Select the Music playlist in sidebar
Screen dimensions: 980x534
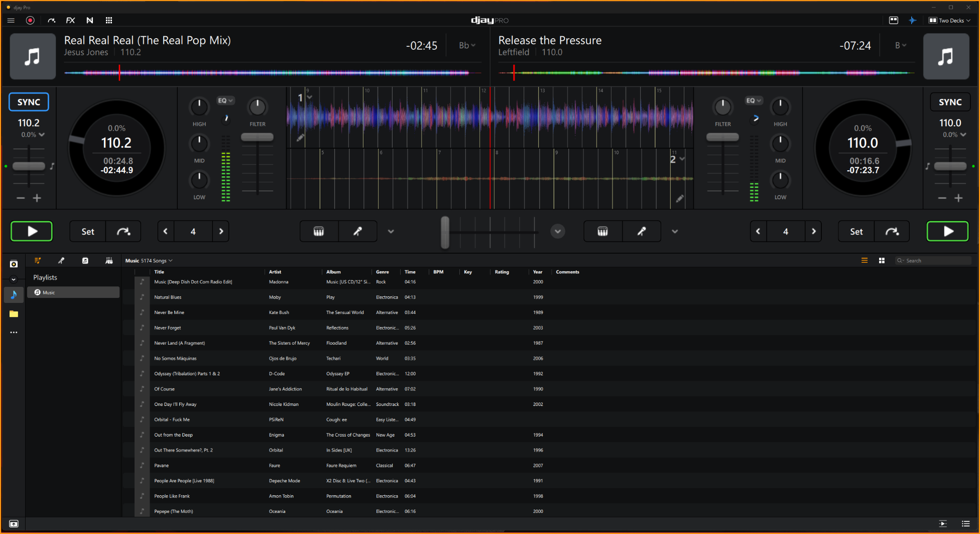73,292
